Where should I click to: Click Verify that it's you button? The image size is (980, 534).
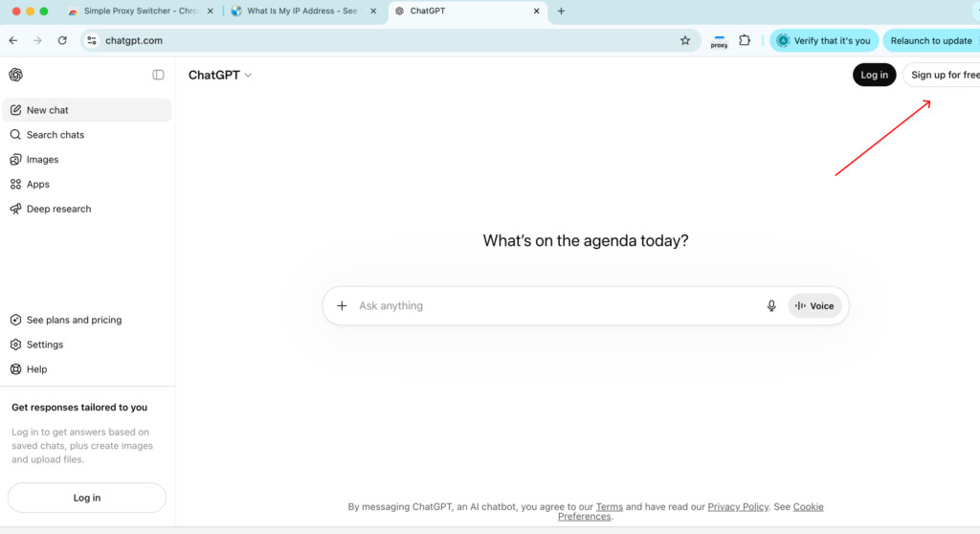tap(824, 40)
